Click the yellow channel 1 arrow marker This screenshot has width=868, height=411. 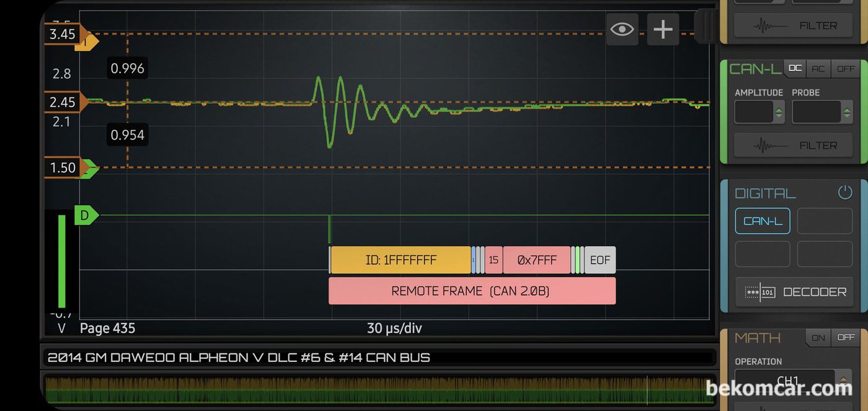(x=87, y=42)
